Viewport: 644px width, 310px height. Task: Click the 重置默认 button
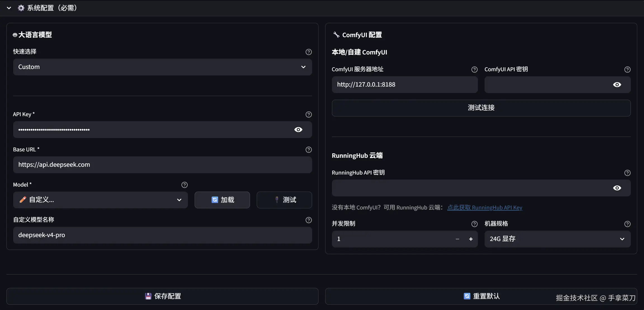(x=481, y=296)
